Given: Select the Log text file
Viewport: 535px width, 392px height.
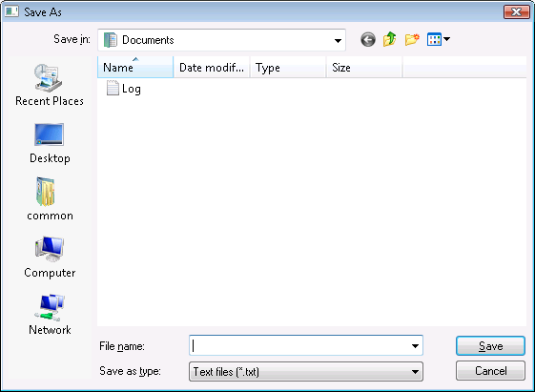Looking at the screenshot, I should [x=124, y=89].
